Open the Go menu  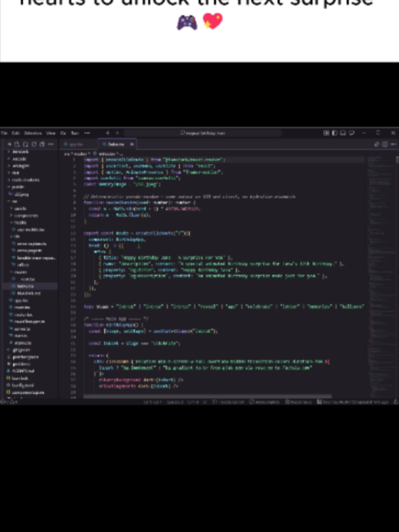click(x=63, y=133)
